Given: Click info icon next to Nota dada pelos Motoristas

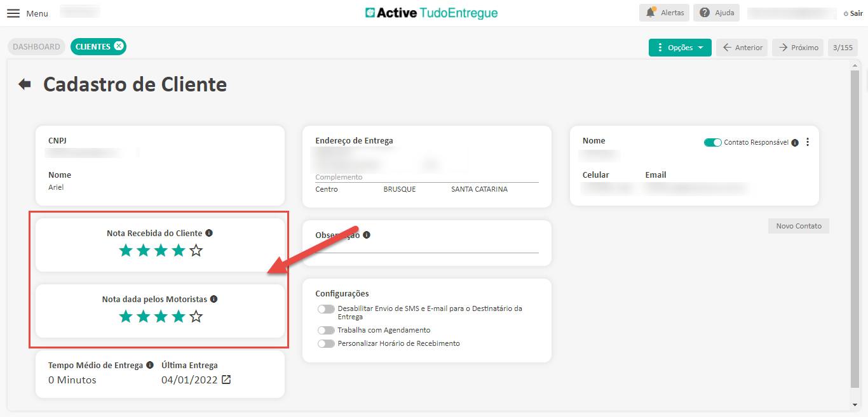Looking at the screenshot, I should pos(214,299).
